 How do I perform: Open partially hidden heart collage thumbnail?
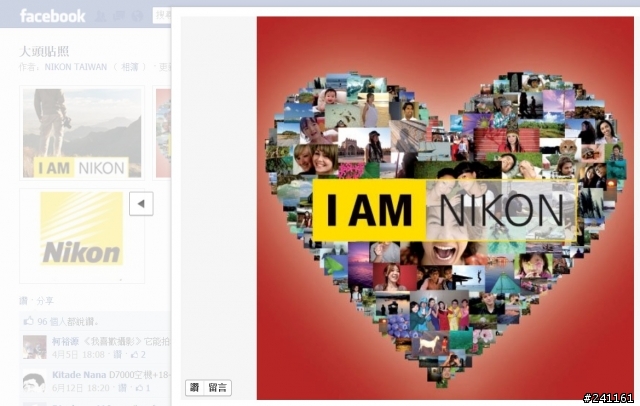[x=162, y=133]
